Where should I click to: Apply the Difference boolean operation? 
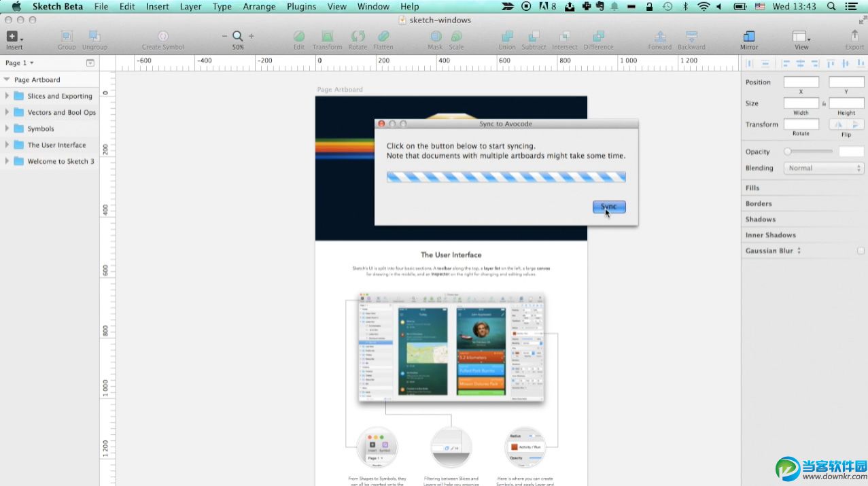[598, 36]
